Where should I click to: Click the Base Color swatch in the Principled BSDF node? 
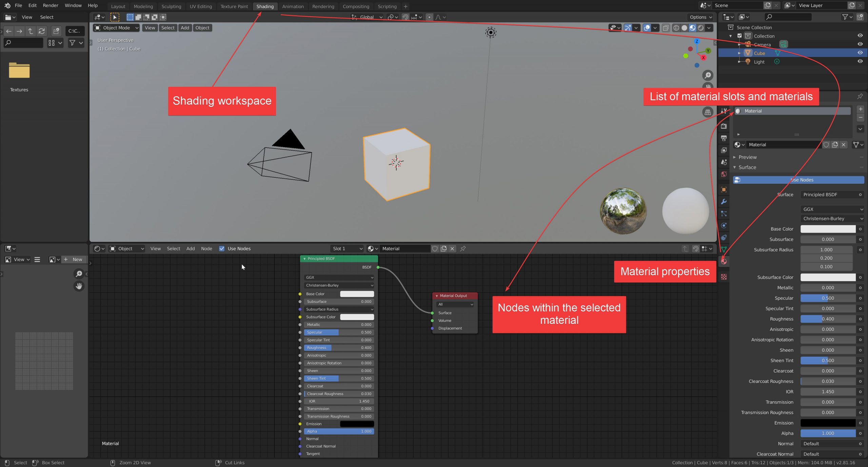pos(357,294)
